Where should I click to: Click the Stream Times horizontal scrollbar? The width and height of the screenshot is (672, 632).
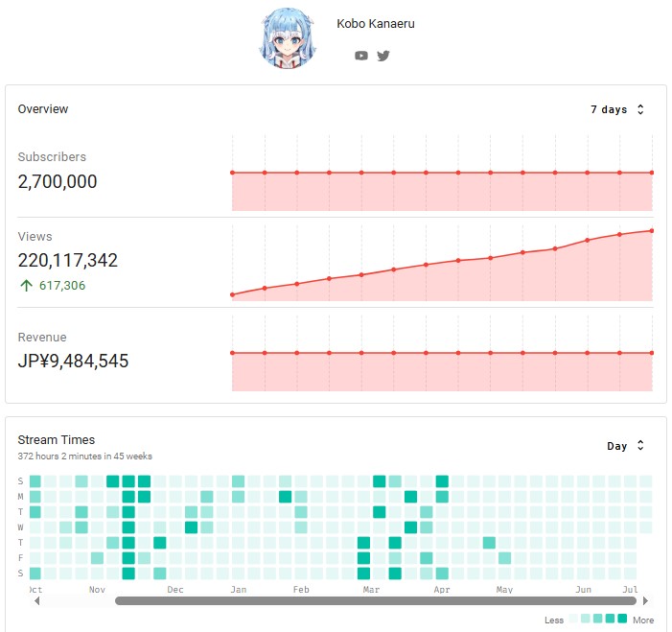click(376, 600)
